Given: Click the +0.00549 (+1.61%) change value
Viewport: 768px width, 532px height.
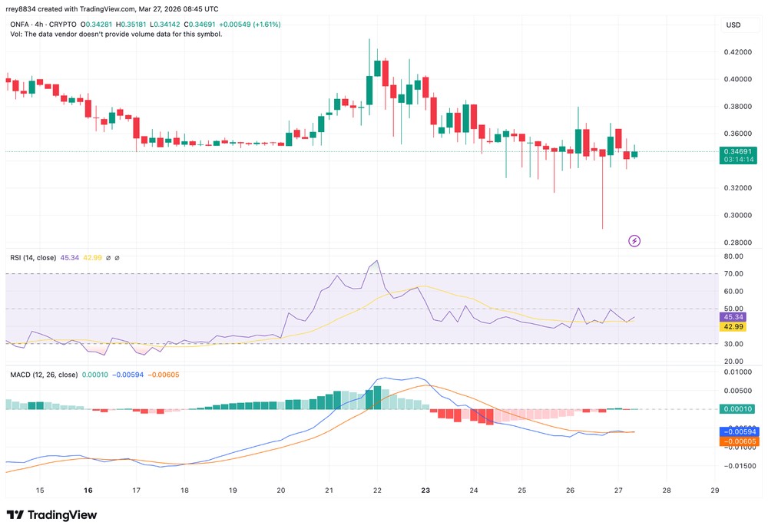Looking at the screenshot, I should click(x=250, y=25).
